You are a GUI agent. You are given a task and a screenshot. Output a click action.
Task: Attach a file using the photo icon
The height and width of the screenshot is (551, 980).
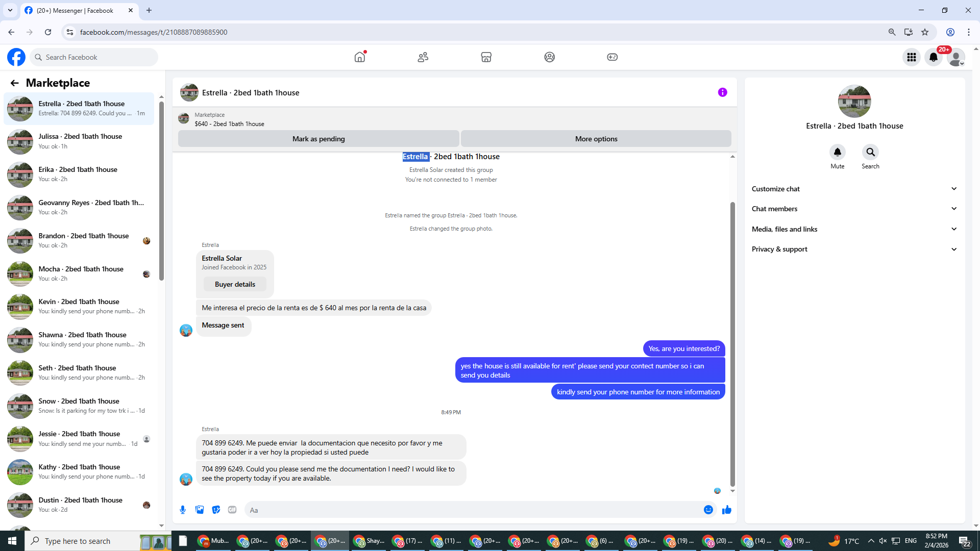click(x=200, y=510)
